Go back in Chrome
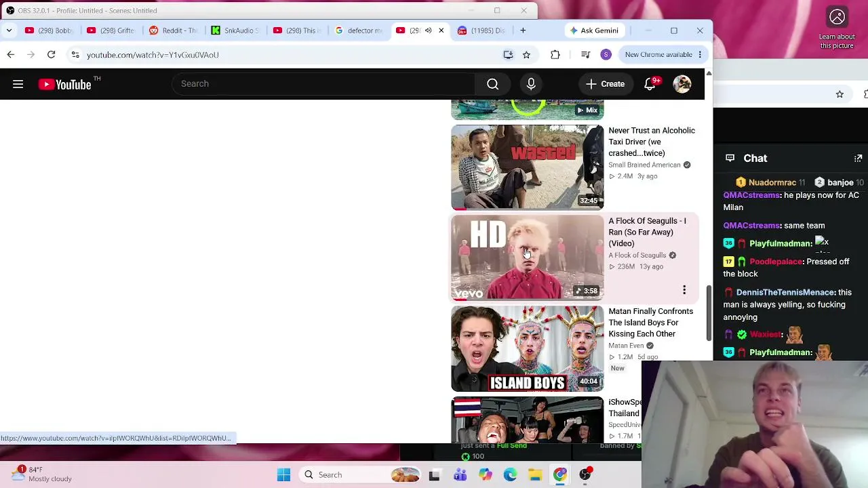Image resolution: width=868 pixels, height=488 pixels. coord(11,55)
